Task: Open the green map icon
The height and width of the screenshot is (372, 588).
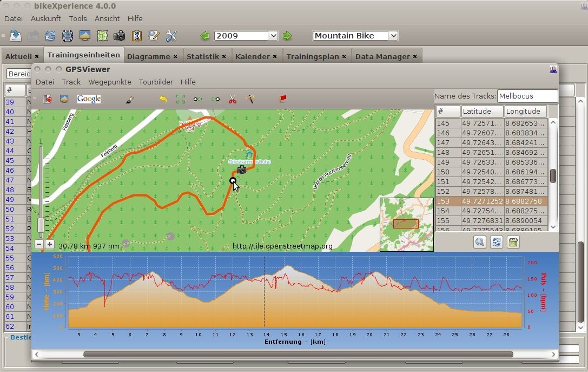Action: coord(102,36)
